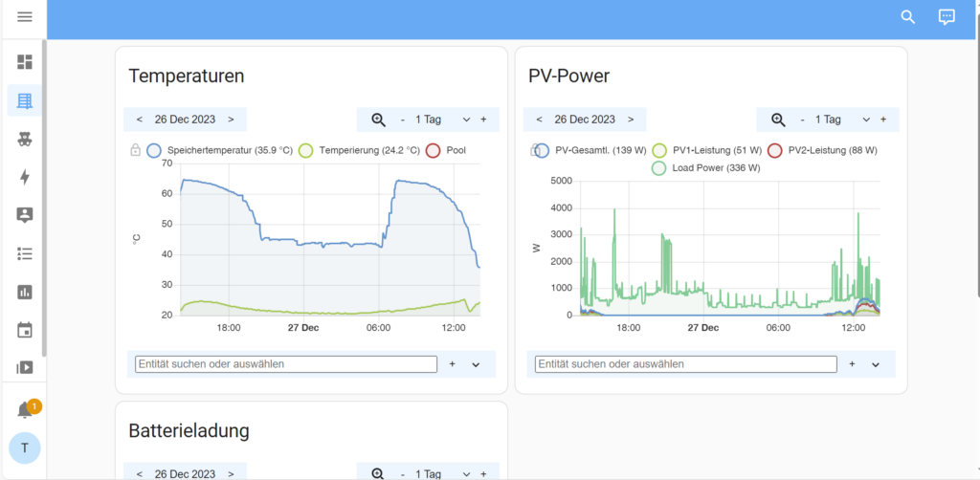Open the logbook list icon in sidebar
The image size is (980, 480).
point(25,253)
